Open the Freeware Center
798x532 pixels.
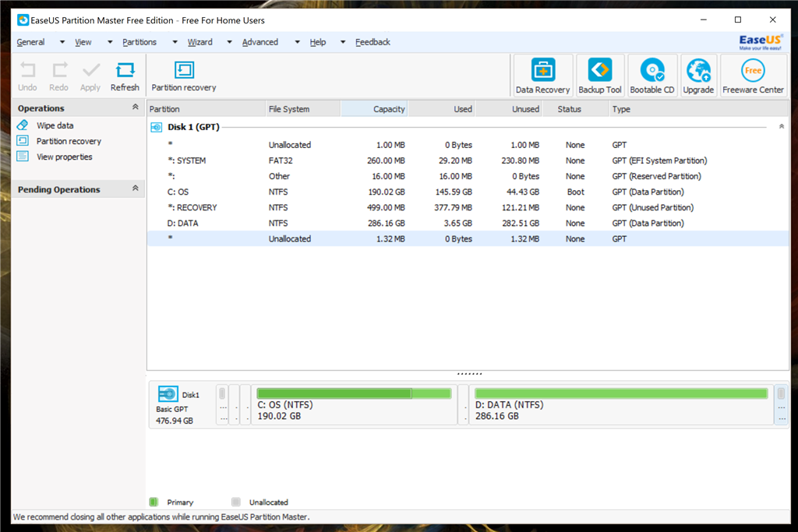point(753,76)
